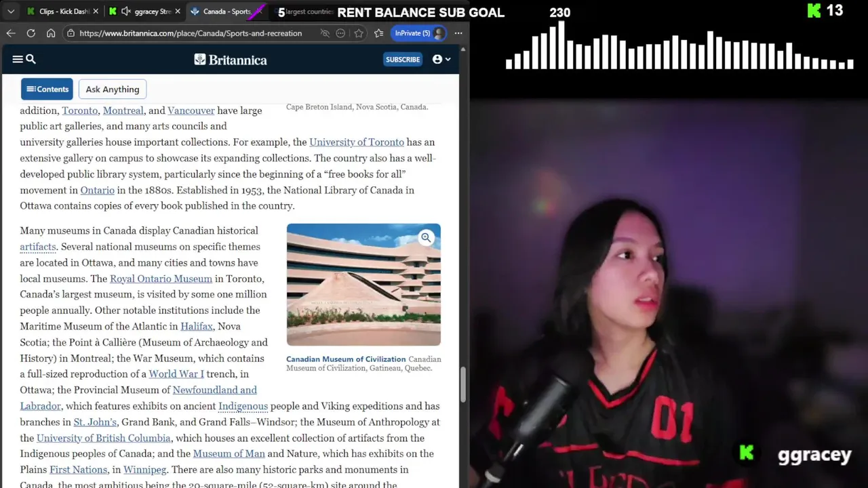The width and height of the screenshot is (868, 488).
Task: Click the 230 counter above the audio bars
Action: pos(560,13)
